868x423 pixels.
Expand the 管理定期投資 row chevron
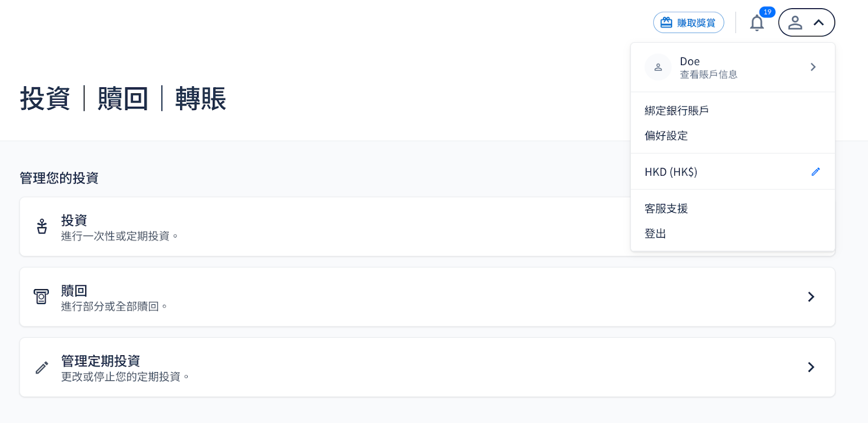[x=810, y=367]
